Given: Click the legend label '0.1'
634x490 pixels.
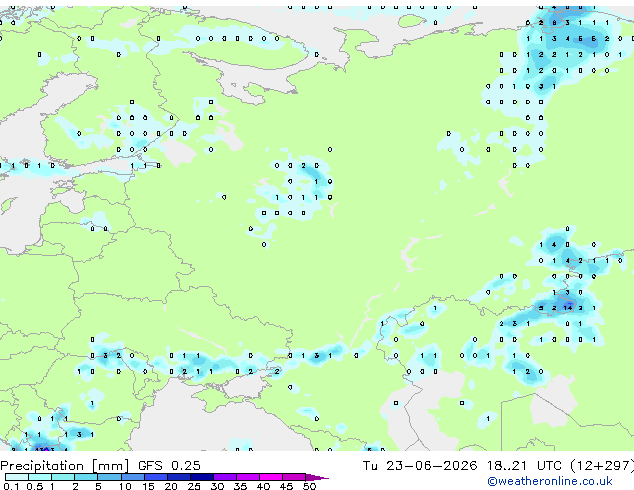Looking at the screenshot, I should point(11,486).
